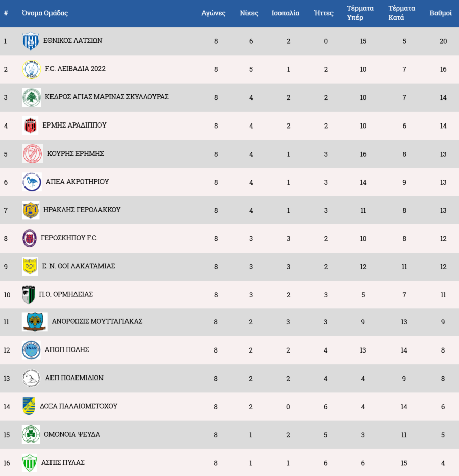Viewport: 459px width, 476px height.
Task: Sort by the Βαθμοί column header
Action: [x=441, y=13]
